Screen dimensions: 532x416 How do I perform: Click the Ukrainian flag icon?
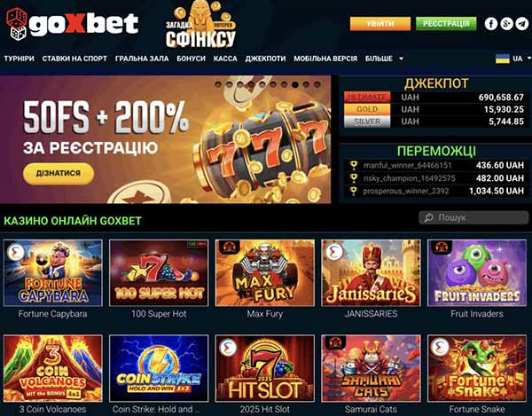pyautogui.click(x=503, y=59)
